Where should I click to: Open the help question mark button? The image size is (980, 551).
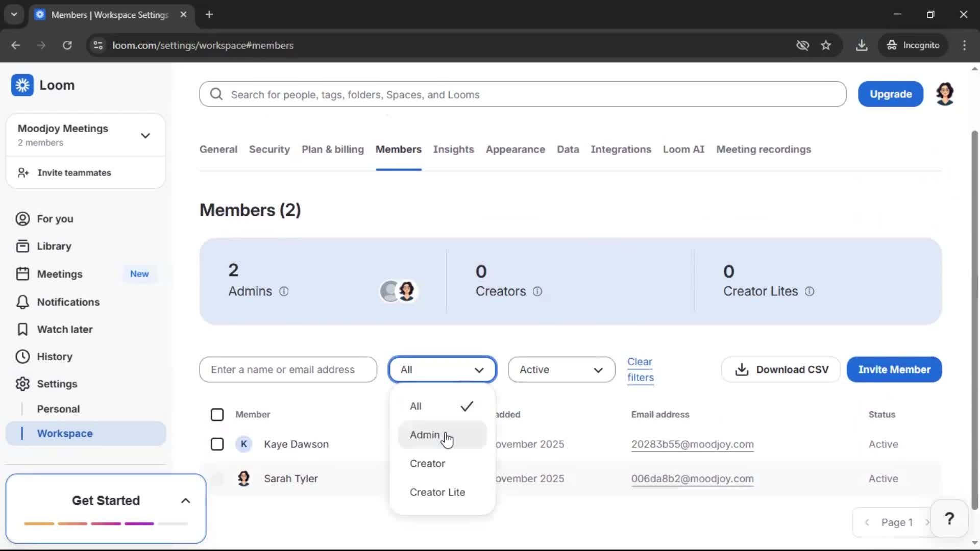(949, 519)
